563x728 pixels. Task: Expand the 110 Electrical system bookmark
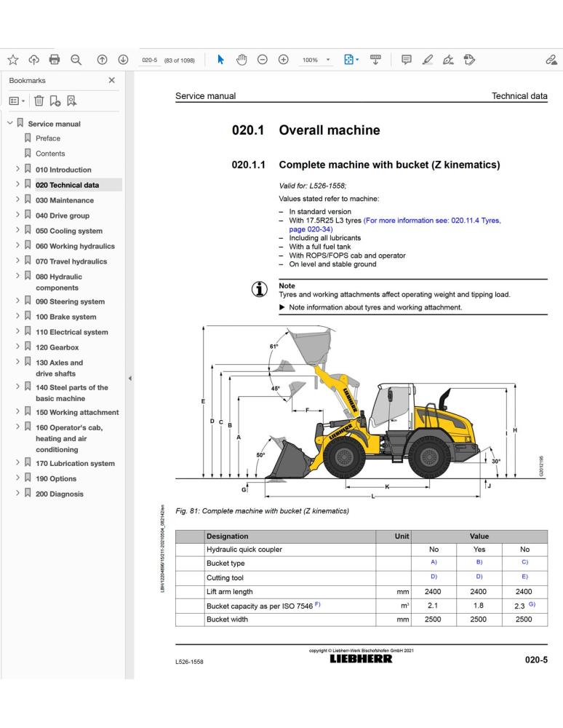tap(17, 331)
